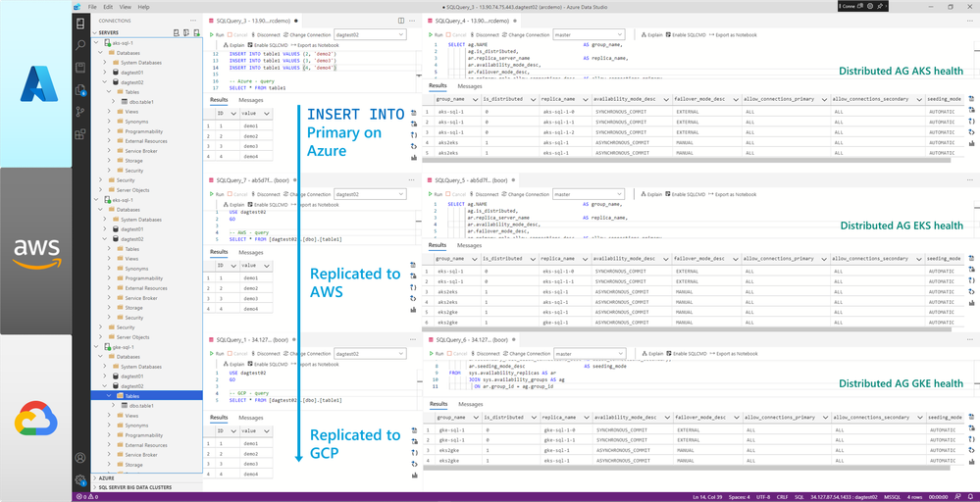This screenshot has width=980, height=502.
Task: Collapse the gke-sql-1 server node
Action: 97,346
